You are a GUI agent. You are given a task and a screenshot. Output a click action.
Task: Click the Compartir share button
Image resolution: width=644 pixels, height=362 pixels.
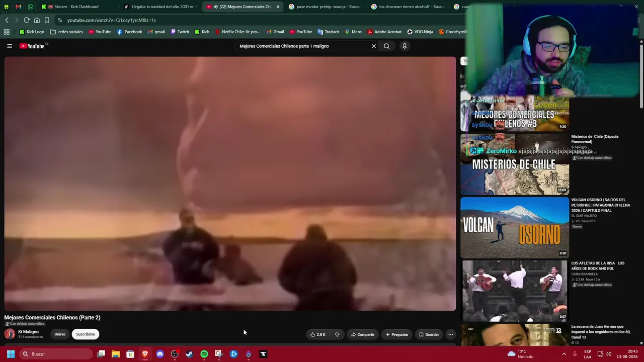point(363,334)
